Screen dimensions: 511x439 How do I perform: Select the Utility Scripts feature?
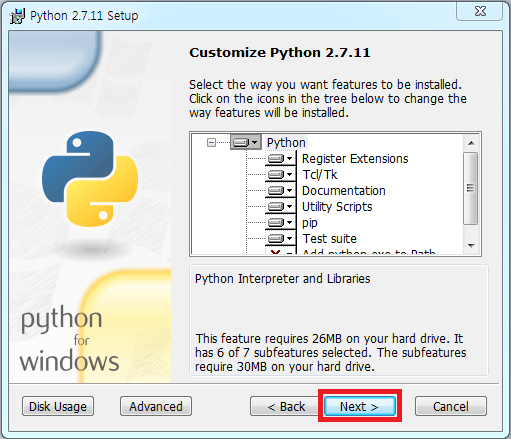click(x=337, y=207)
